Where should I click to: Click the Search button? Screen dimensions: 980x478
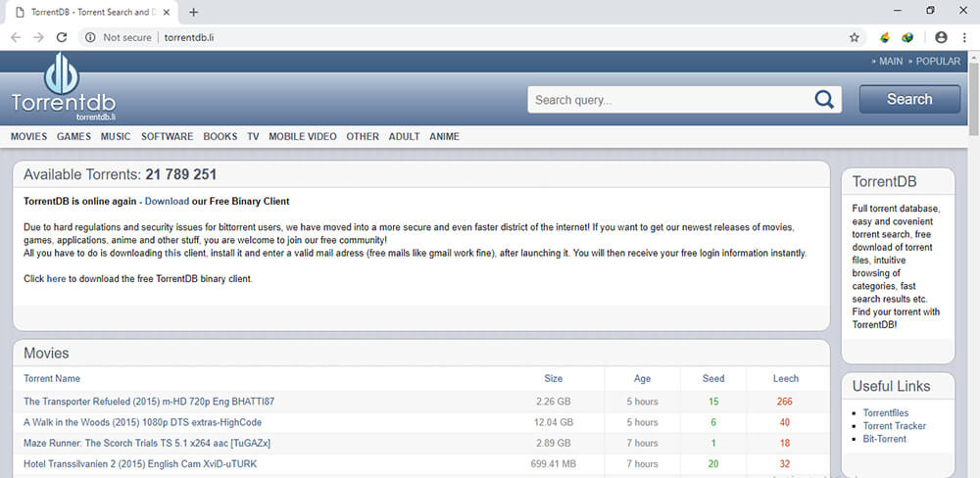pos(909,99)
